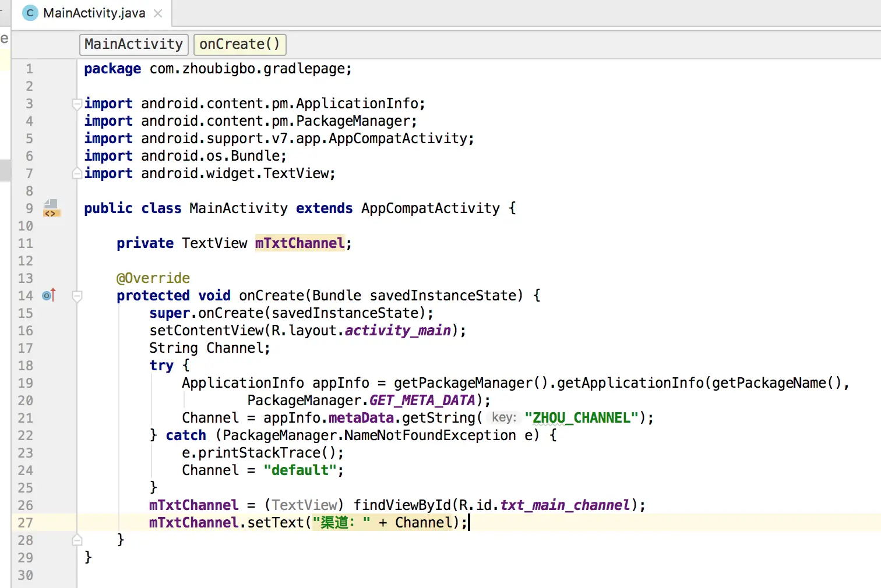Click line number 1 in the gutter
The height and width of the screenshot is (588, 881).
pyautogui.click(x=29, y=69)
